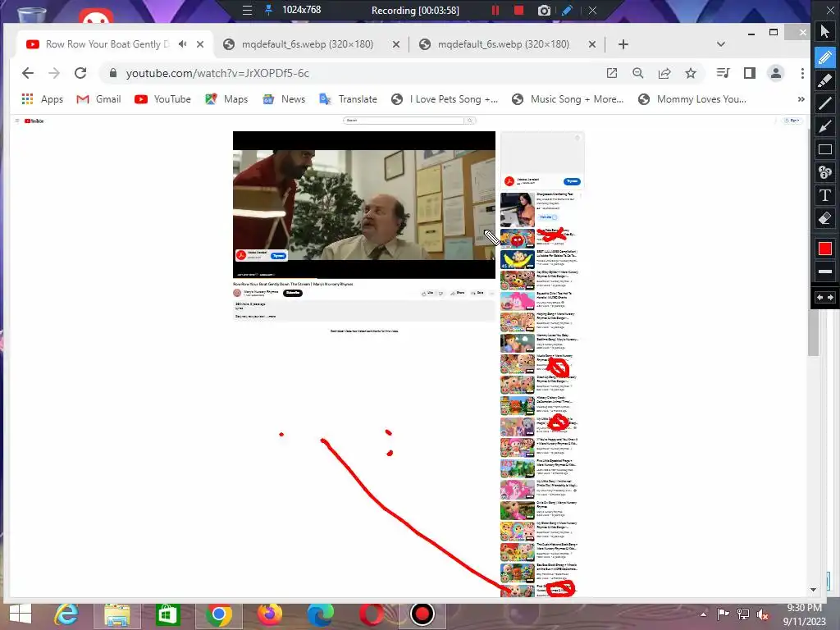This screenshot has height=630, width=840.
Task: Mute audio on the Row Row Your Boat tab
Action: 183,44
